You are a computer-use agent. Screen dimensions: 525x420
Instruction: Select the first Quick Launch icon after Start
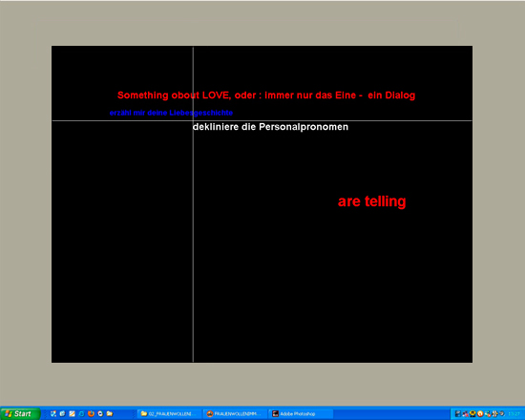(x=53, y=413)
